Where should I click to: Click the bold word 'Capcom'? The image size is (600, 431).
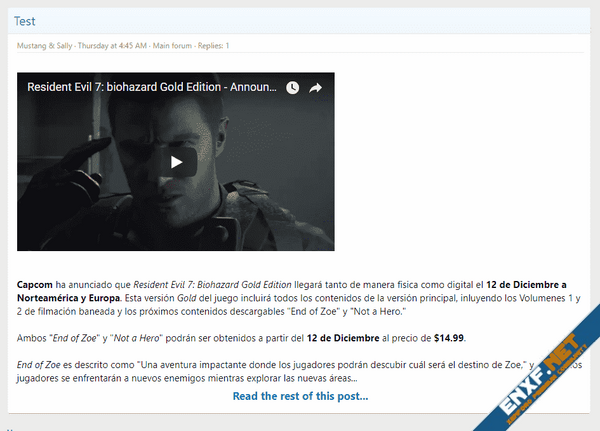click(34, 285)
